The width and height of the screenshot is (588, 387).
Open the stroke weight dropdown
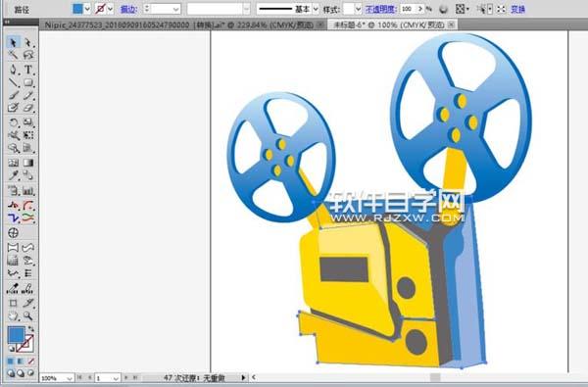175,9
